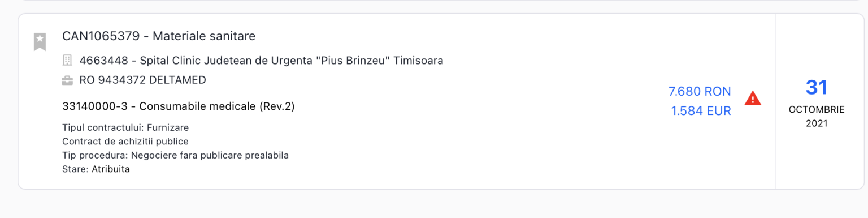Click the 7.680 RON amount
Image resolution: width=868 pixels, height=218 pixels.
(700, 91)
